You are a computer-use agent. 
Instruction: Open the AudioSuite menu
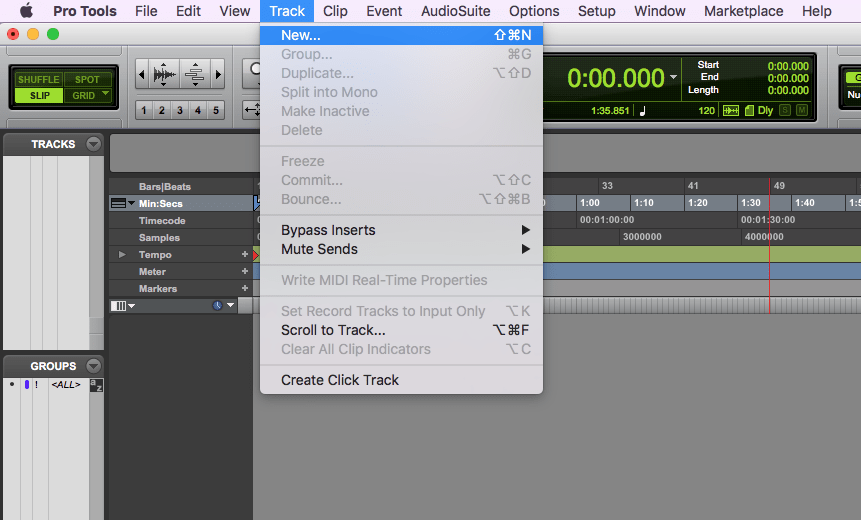tap(456, 11)
